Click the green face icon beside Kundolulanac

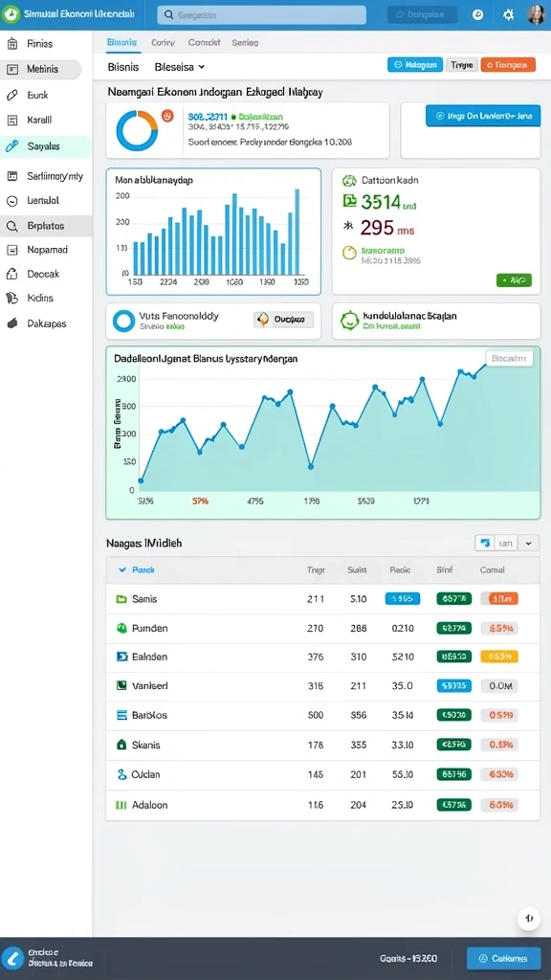(x=348, y=321)
